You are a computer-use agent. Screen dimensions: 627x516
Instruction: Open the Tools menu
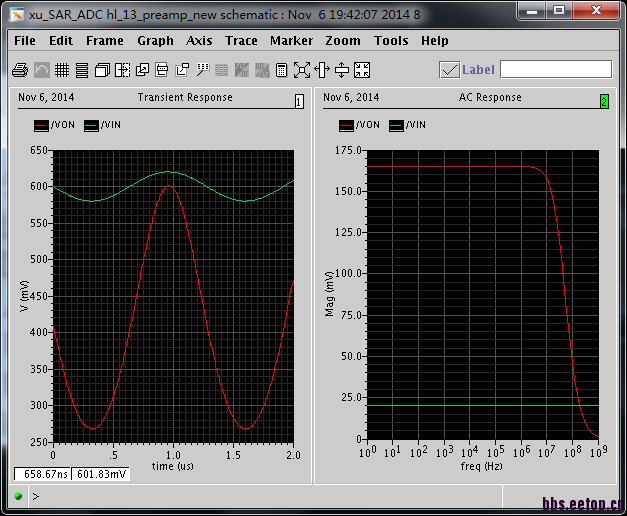391,41
